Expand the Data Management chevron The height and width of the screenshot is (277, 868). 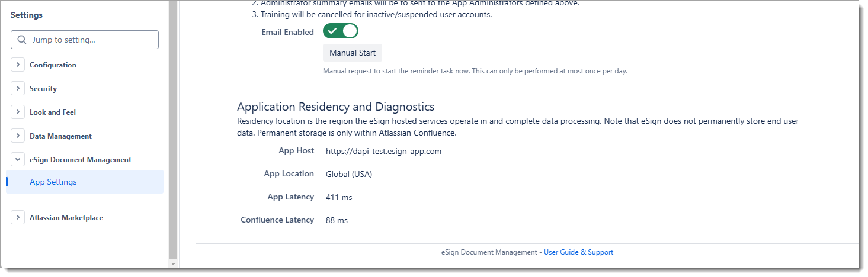click(x=18, y=136)
